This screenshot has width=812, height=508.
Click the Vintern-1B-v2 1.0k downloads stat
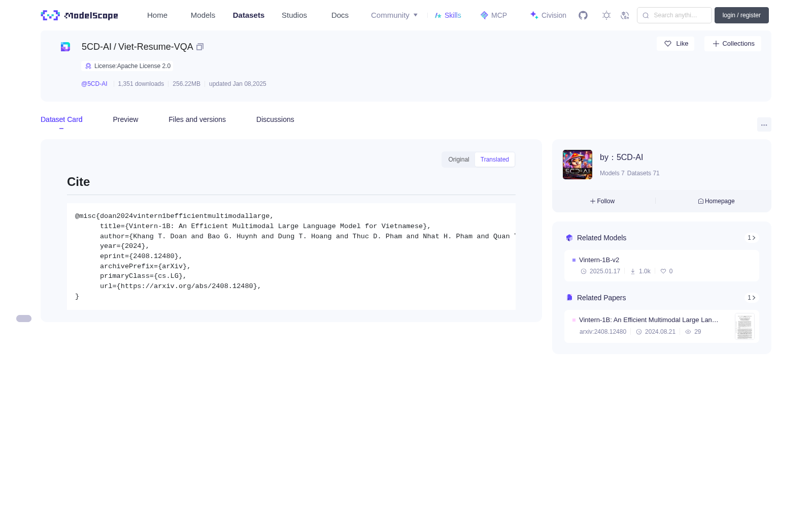[x=640, y=271]
